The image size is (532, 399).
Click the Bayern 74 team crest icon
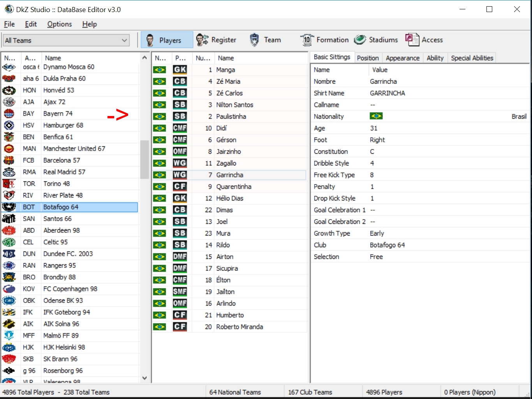tap(9, 114)
